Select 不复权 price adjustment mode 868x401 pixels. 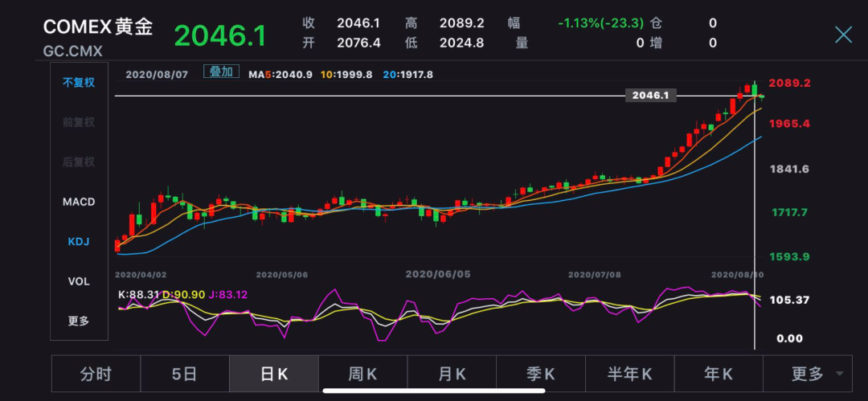coord(78,83)
